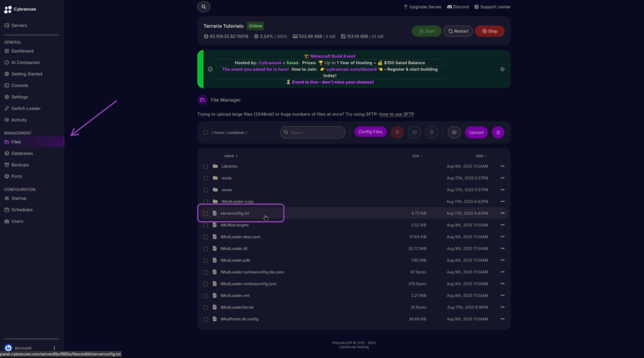644x358 pixels.
Task: Check the Libraries folder checkbox
Action: click(x=206, y=166)
